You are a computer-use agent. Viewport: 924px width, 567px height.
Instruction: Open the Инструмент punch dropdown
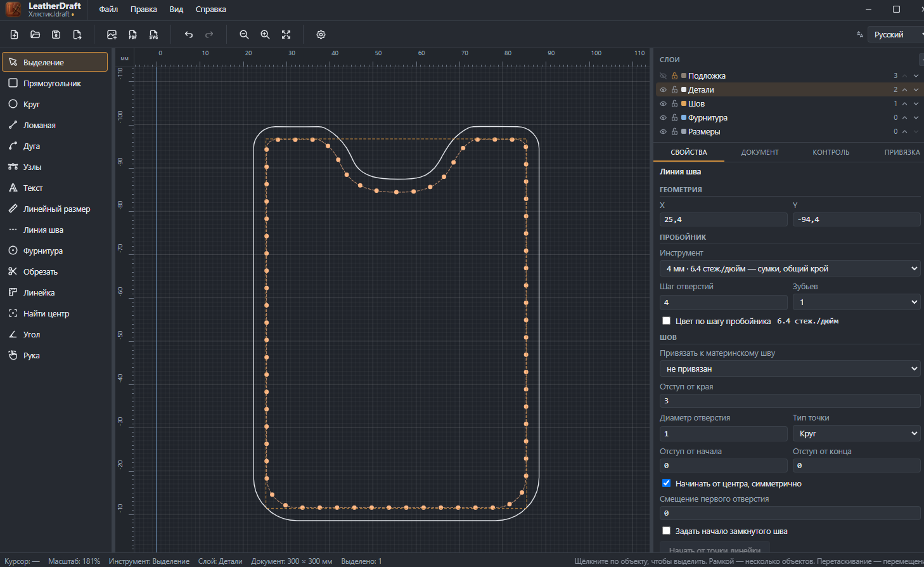click(790, 269)
